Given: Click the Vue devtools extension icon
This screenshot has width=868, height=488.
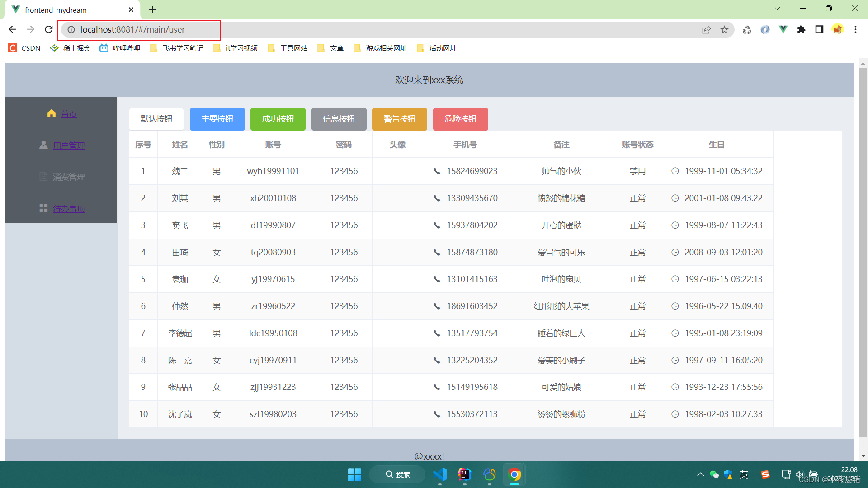Looking at the screenshot, I should tap(783, 29).
